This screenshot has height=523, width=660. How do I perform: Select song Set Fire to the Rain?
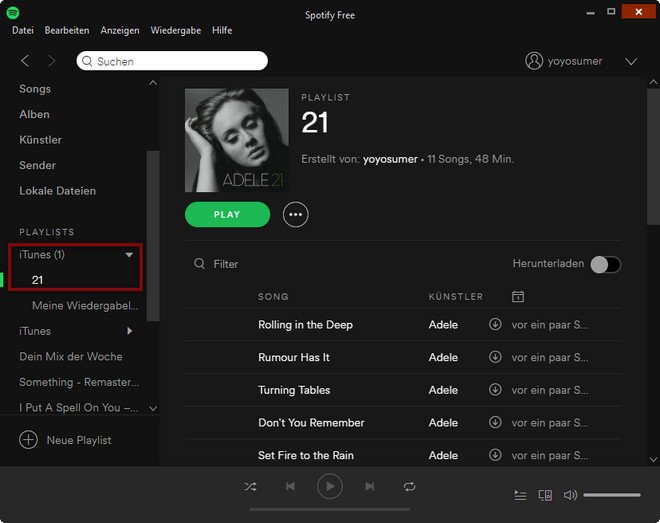click(x=306, y=455)
